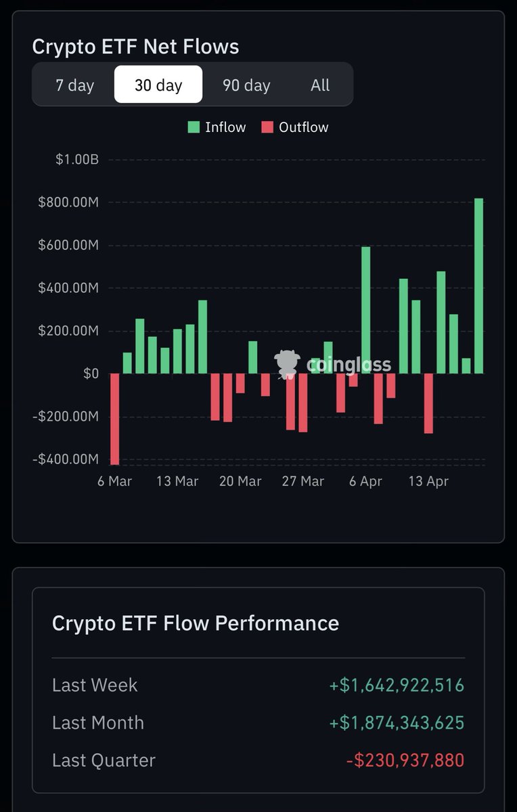
Task: Select the 7 day tab
Action: click(75, 85)
